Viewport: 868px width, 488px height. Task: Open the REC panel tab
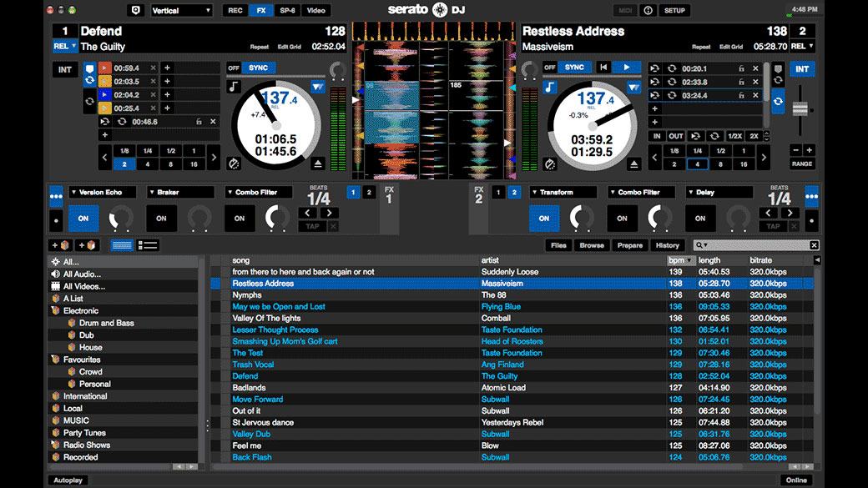click(235, 11)
